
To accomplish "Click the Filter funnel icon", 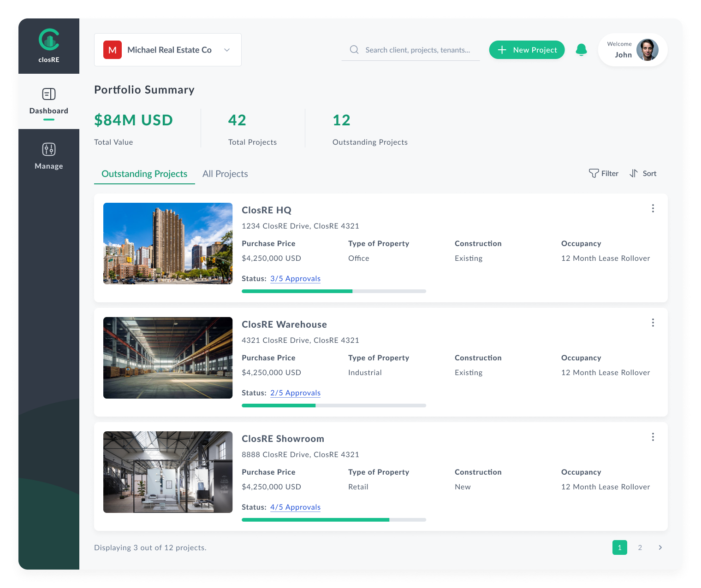I will (x=594, y=173).
